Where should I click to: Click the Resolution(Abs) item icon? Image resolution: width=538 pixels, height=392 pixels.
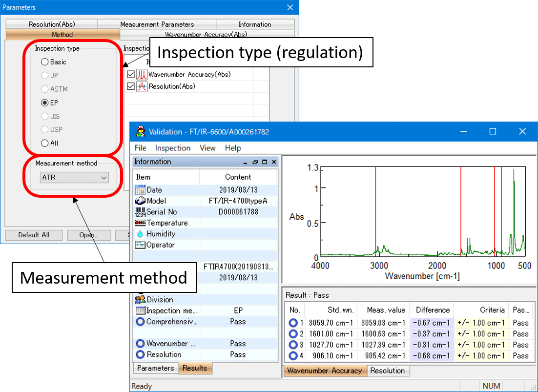[x=142, y=86]
